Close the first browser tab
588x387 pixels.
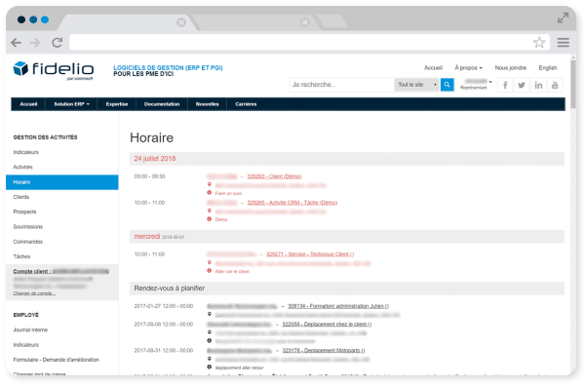[181, 22]
